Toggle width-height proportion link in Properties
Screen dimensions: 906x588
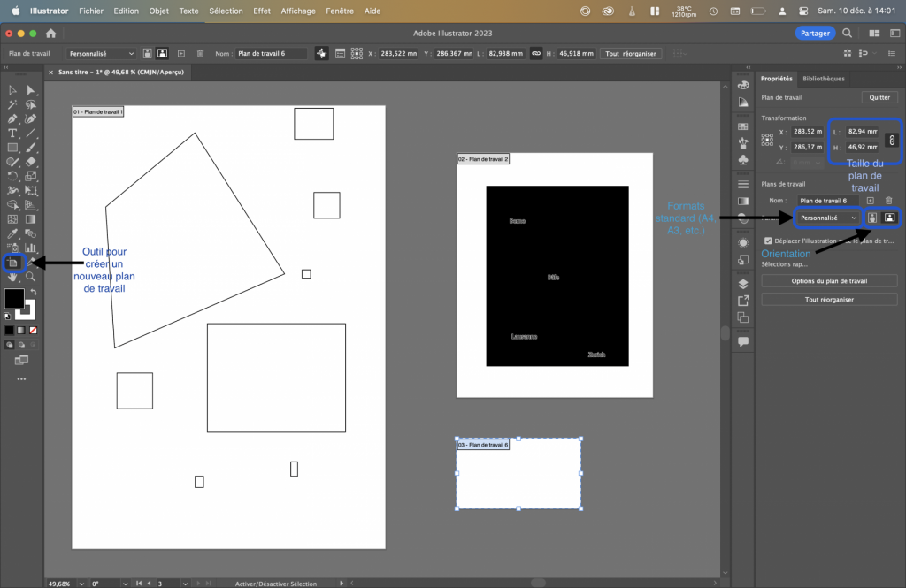coord(891,140)
